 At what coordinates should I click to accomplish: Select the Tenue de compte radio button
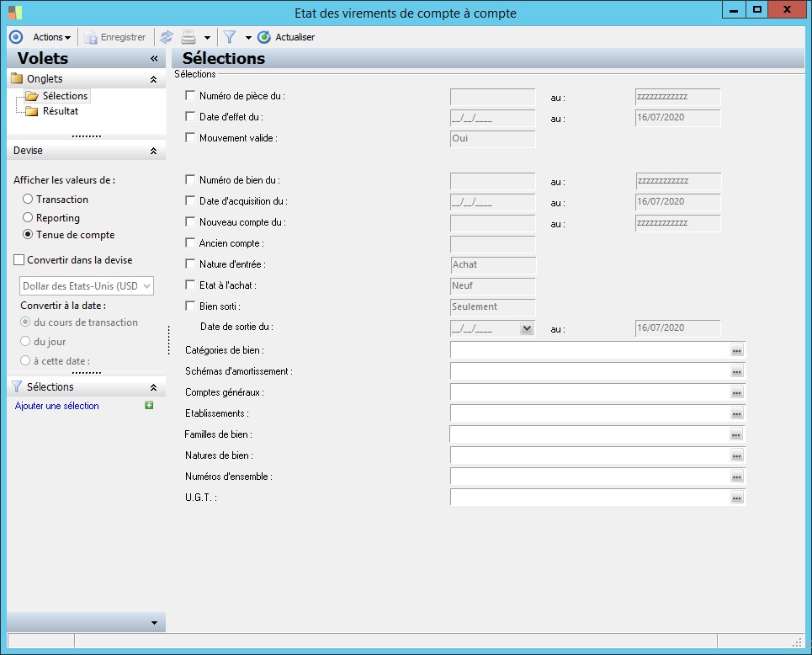(x=28, y=234)
